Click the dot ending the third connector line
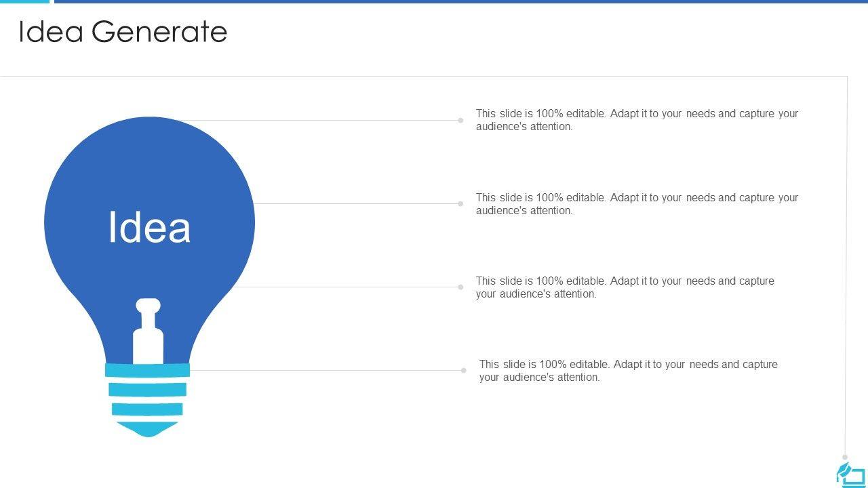Viewport: 868px width, 488px height. click(x=460, y=287)
